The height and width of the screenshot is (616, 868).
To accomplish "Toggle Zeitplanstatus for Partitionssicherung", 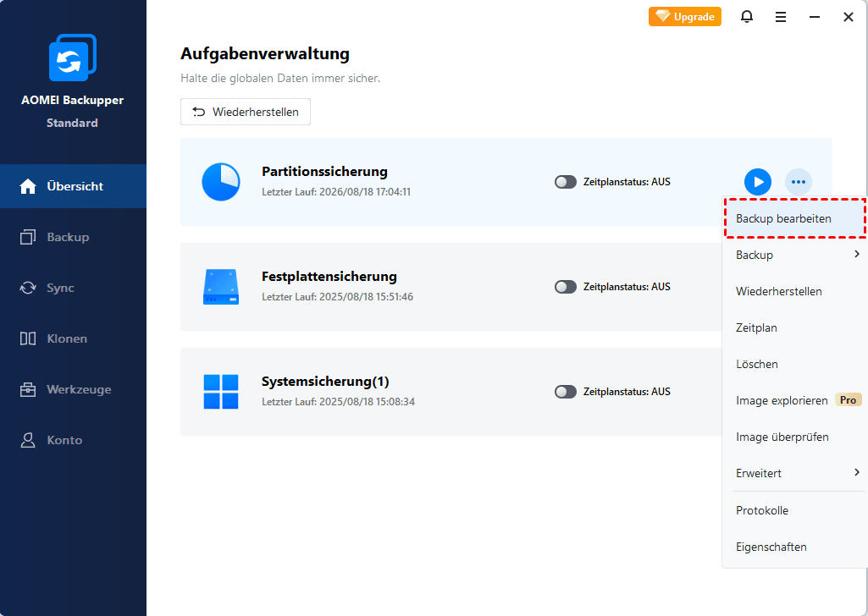I will (565, 182).
